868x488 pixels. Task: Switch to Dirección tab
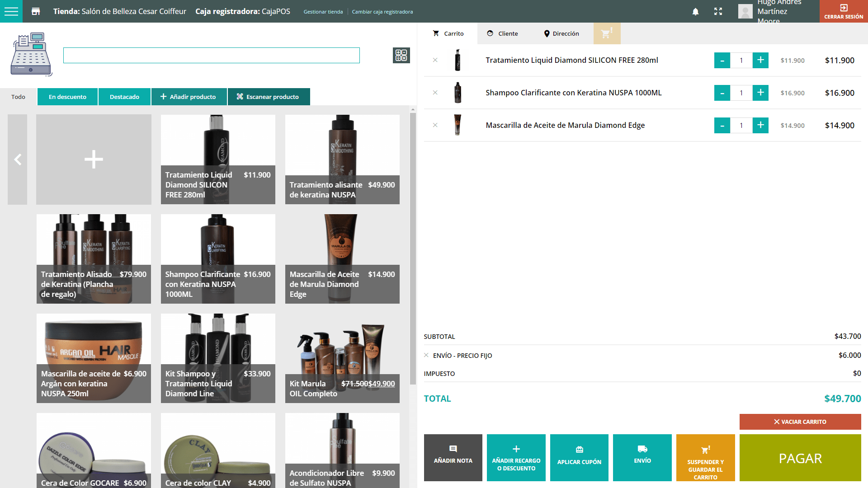(x=561, y=33)
